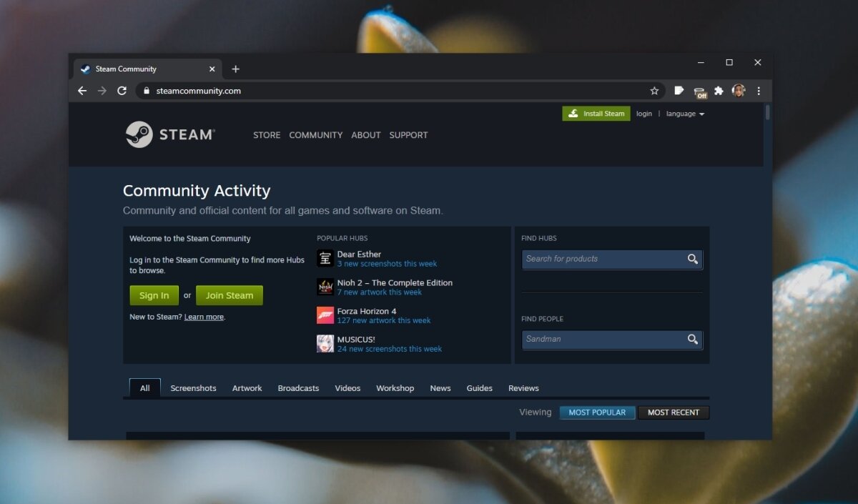Open the browser extensions puzzle icon

[x=719, y=91]
